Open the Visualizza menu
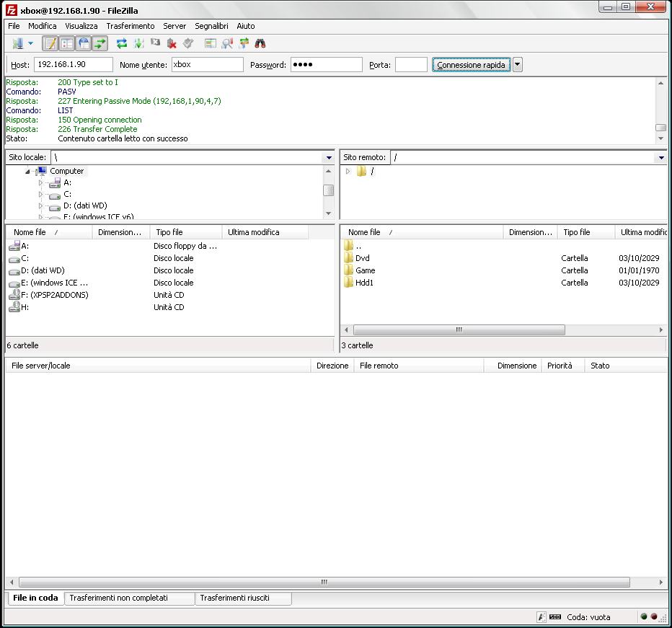The height and width of the screenshot is (628, 672). [81, 26]
